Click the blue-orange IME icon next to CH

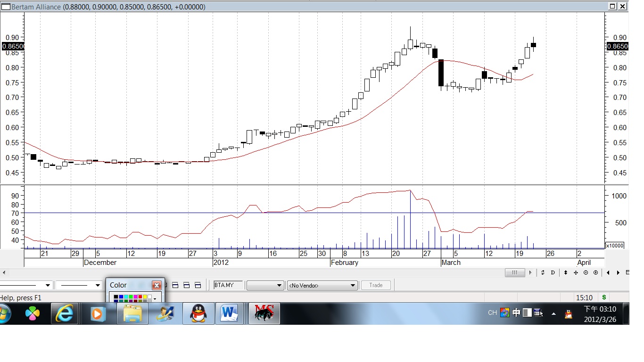pos(505,313)
